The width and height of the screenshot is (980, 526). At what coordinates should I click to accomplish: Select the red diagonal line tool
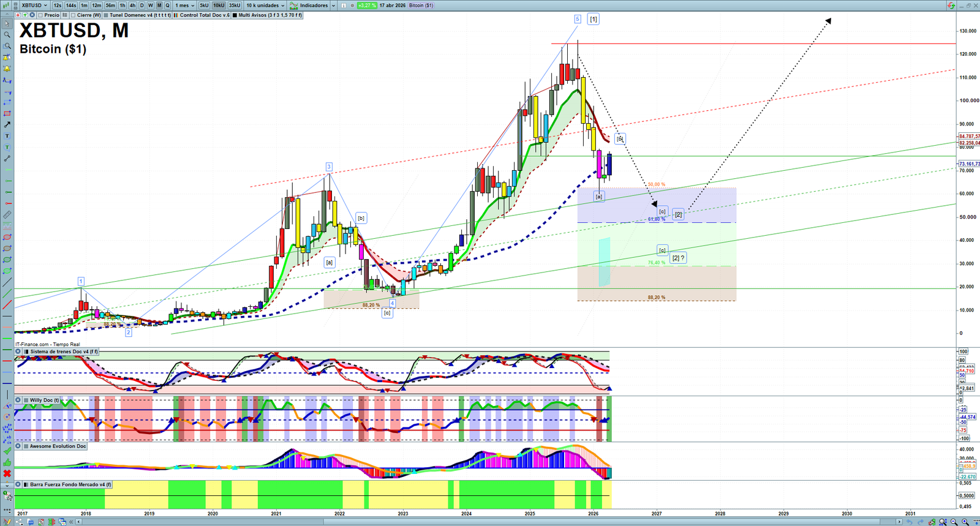click(x=7, y=305)
